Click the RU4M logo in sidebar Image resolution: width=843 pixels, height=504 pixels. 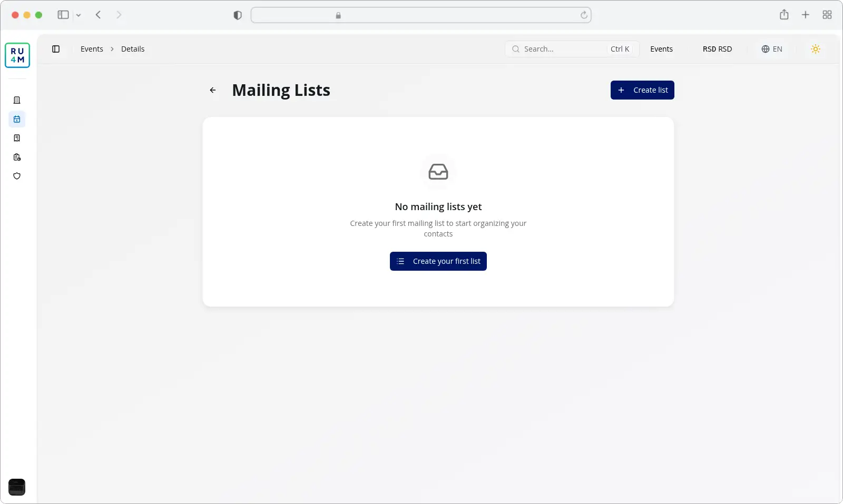(x=17, y=55)
